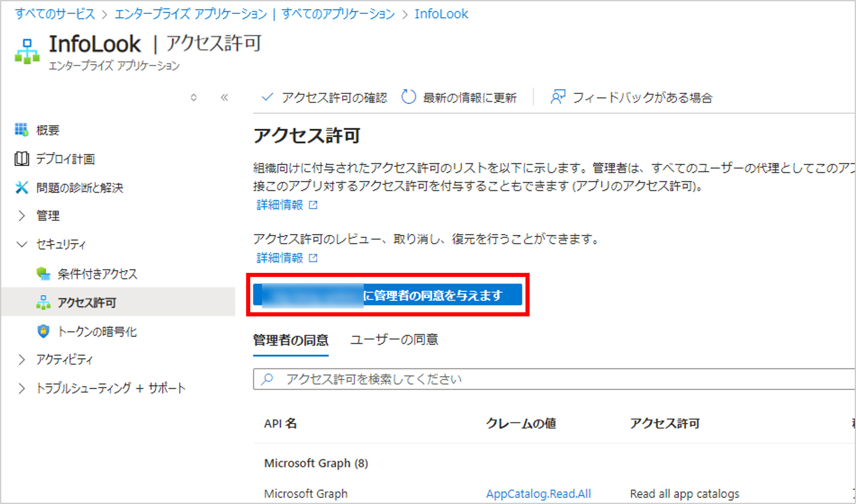Click 最新の情報に更新 toolbar command
Screen dimensions: 856x504
click(x=459, y=97)
